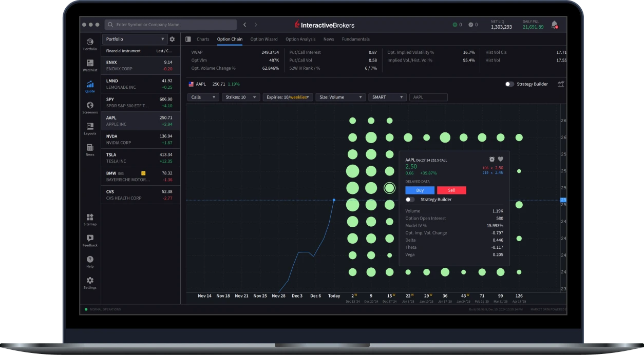Enable Strategy Builder toggle in option popup
This screenshot has width=644, height=355.
tap(410, 200)
